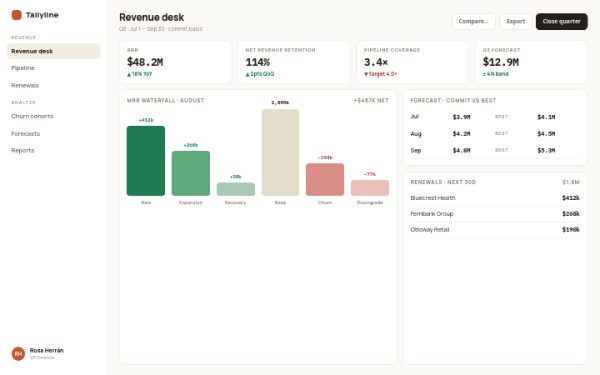Click the Jul best value $4.1M

pos(546,117)
